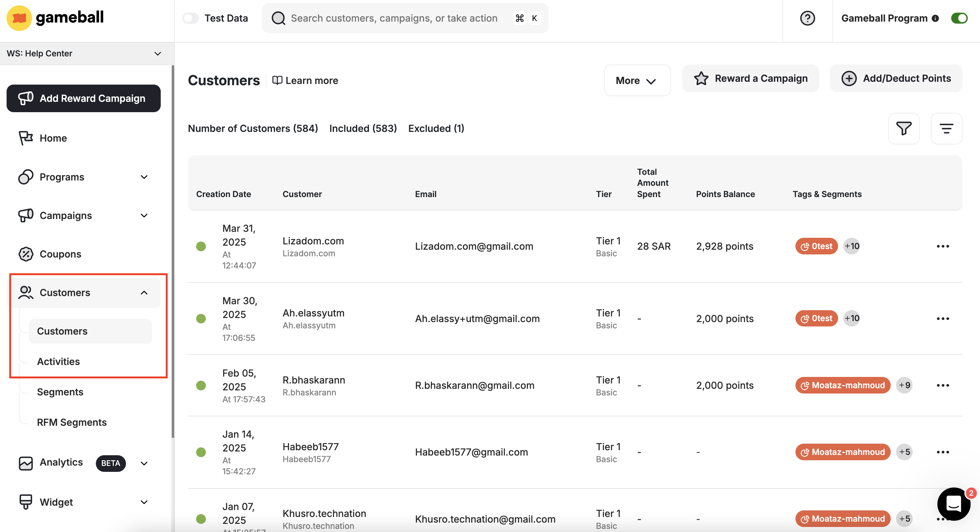The width and height of the screenshot is (980, 532).
Task: Open the Activities submenu item
Action: (58, 361)
